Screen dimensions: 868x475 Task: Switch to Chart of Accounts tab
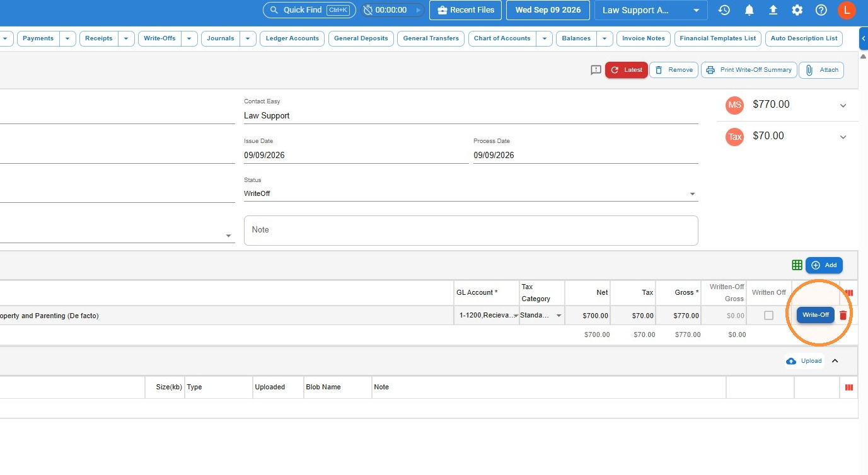[x=502, y=38]
